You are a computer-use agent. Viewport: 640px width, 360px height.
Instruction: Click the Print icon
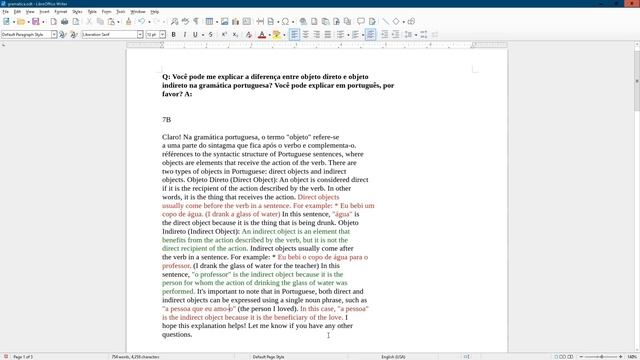(x=64, y=22)
